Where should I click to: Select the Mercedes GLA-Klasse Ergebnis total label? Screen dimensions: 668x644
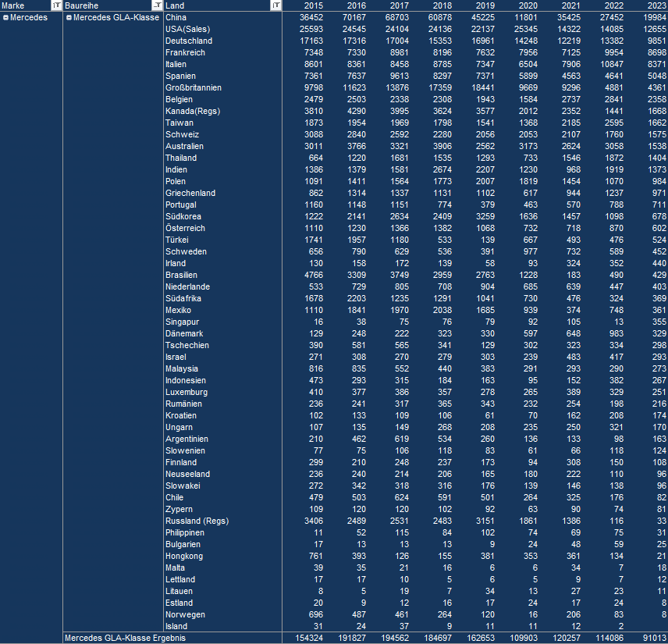click(125, 639)
